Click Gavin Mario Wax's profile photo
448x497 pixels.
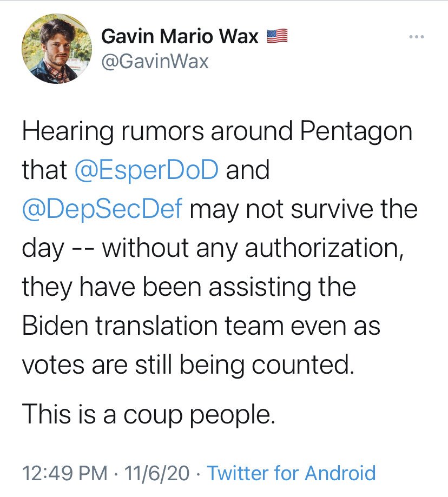click(x=57, y=48)
